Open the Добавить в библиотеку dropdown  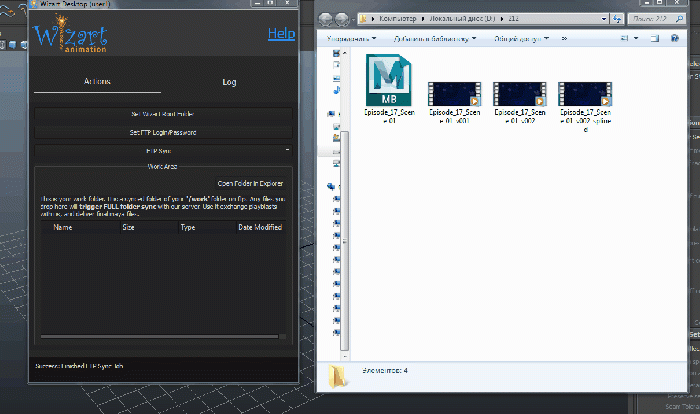(x=435, y=39)
